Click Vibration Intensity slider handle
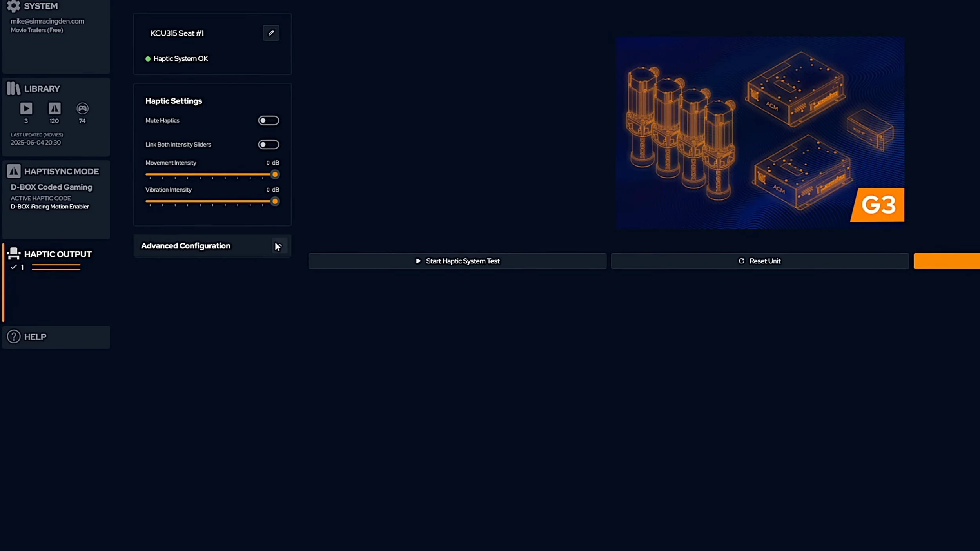 [x=275, y=201]
